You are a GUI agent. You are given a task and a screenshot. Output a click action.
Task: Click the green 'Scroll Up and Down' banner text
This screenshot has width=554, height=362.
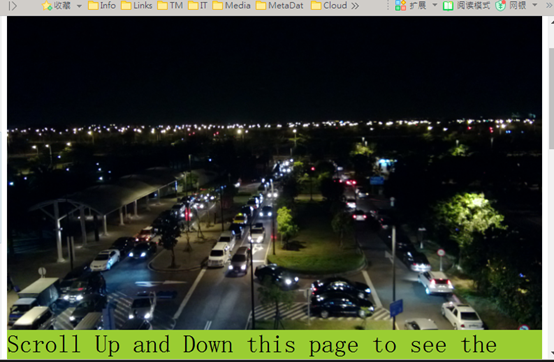click(x=252, y=345)
